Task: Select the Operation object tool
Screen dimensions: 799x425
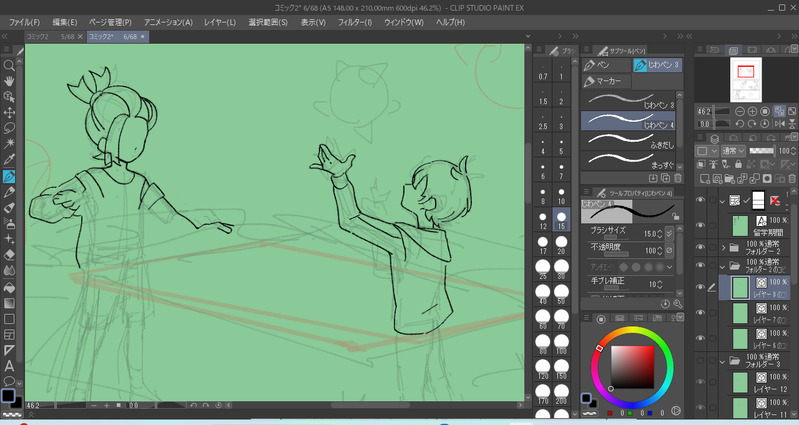Action: (9, 97)
